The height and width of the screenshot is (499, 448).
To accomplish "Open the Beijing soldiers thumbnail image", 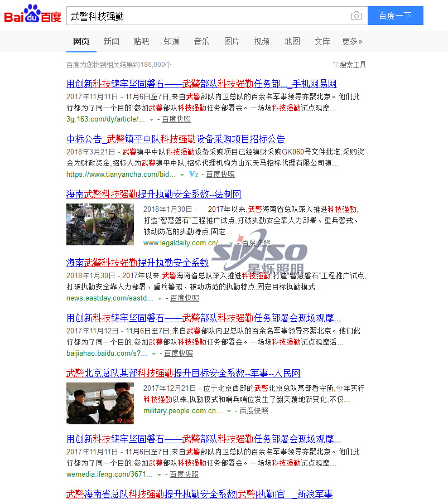I will [100, 403].
